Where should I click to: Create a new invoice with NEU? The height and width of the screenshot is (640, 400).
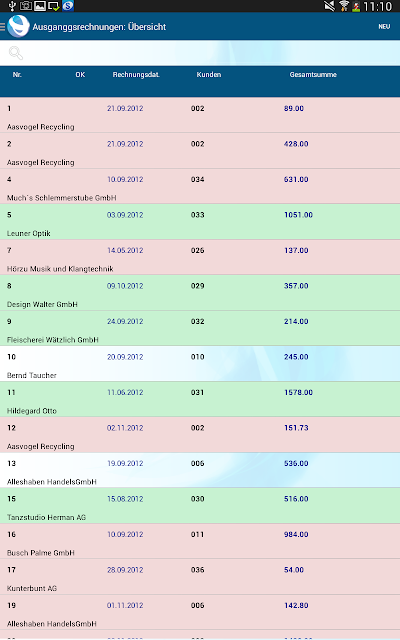pyautogui.click(x=384, y=27)
